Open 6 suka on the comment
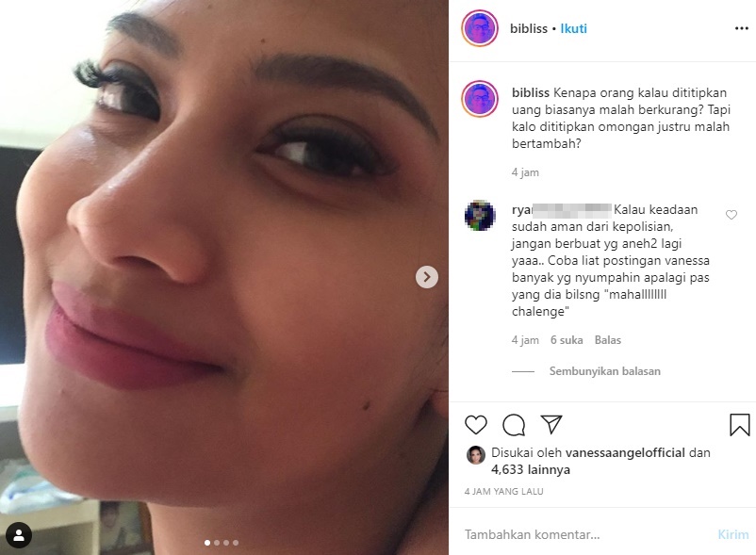This screenshot has width=756, height=555. tap(566, 340)
